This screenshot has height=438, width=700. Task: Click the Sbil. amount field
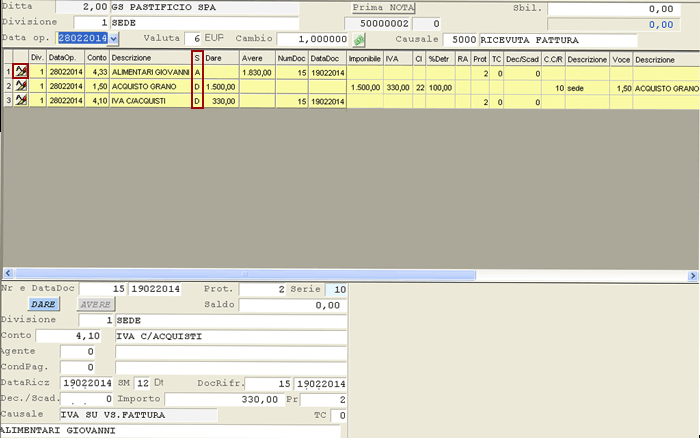pos(614,9)
